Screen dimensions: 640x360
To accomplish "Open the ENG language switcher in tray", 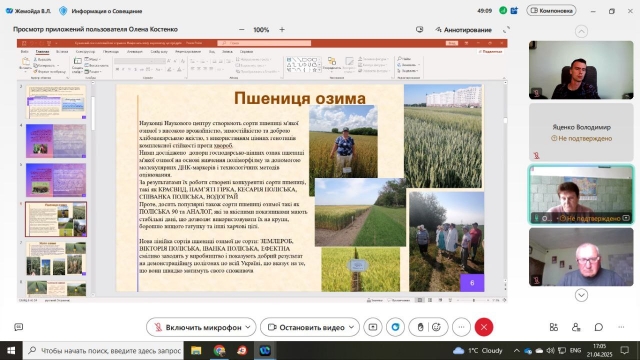I will point(576,350).
